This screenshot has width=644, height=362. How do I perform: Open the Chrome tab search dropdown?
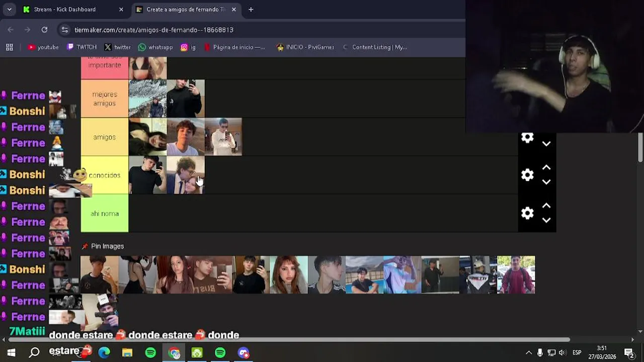(9, 9)
